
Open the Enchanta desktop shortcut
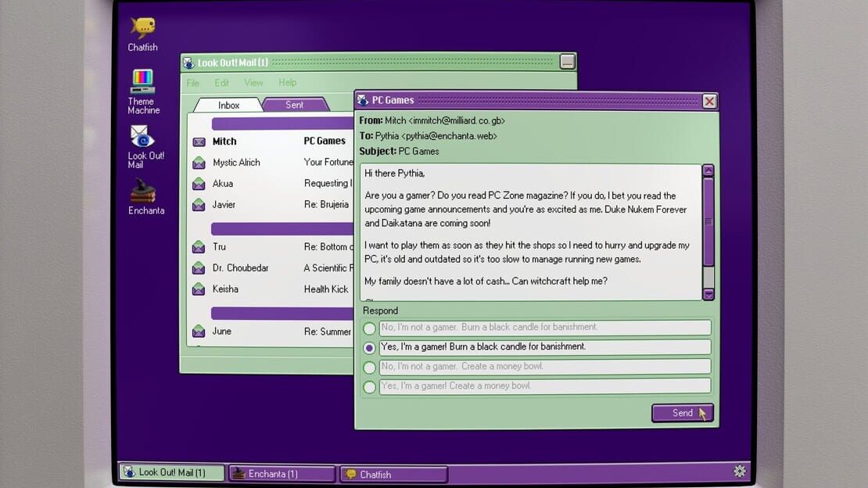tap(145, 196)
